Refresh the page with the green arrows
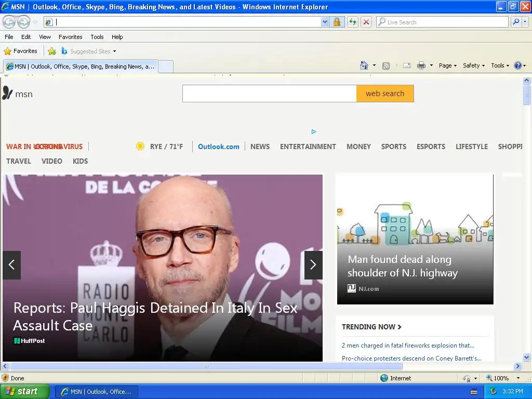This screenshot has width=532, height=399. (353, 22)
